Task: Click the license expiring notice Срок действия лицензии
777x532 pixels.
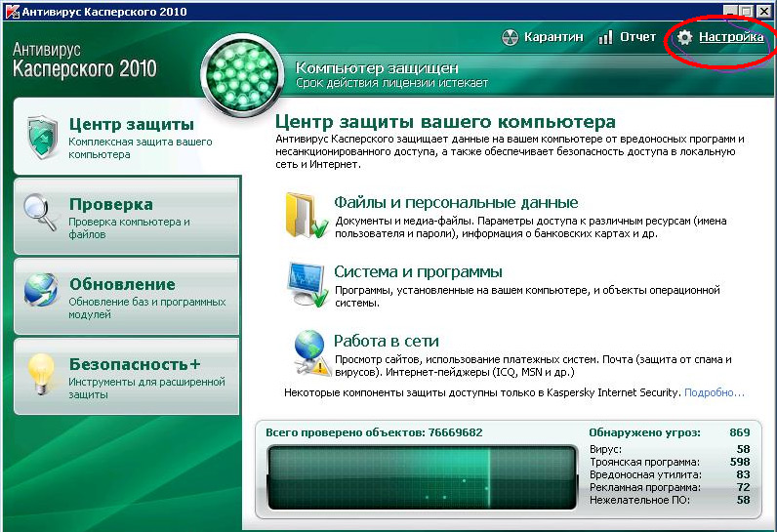Action: (x=391, y=83)
